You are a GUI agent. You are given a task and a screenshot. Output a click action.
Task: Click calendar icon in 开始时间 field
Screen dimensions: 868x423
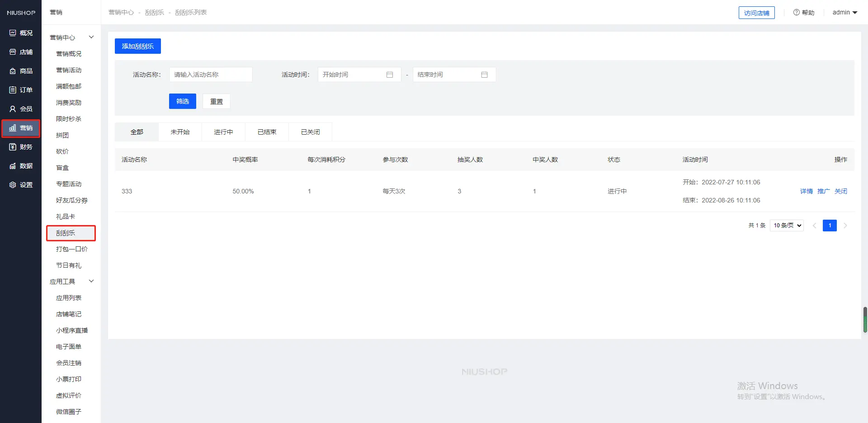point(390,75)
